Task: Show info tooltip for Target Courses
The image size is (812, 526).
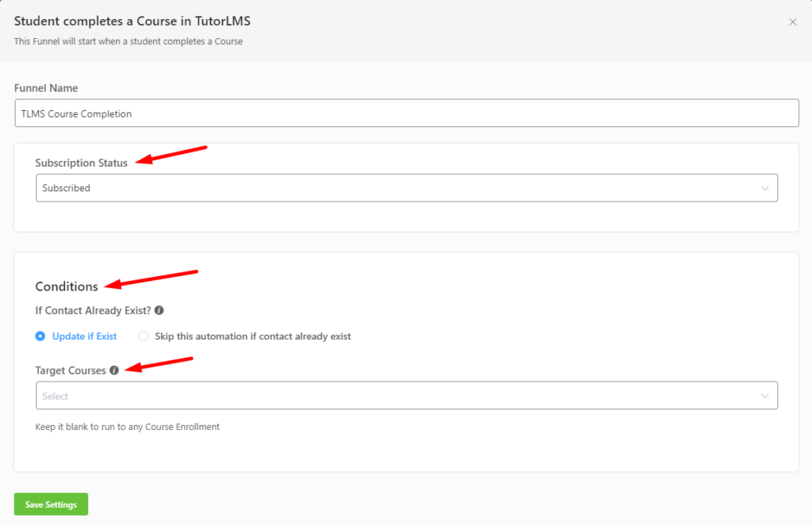Action: coord(114,370)
